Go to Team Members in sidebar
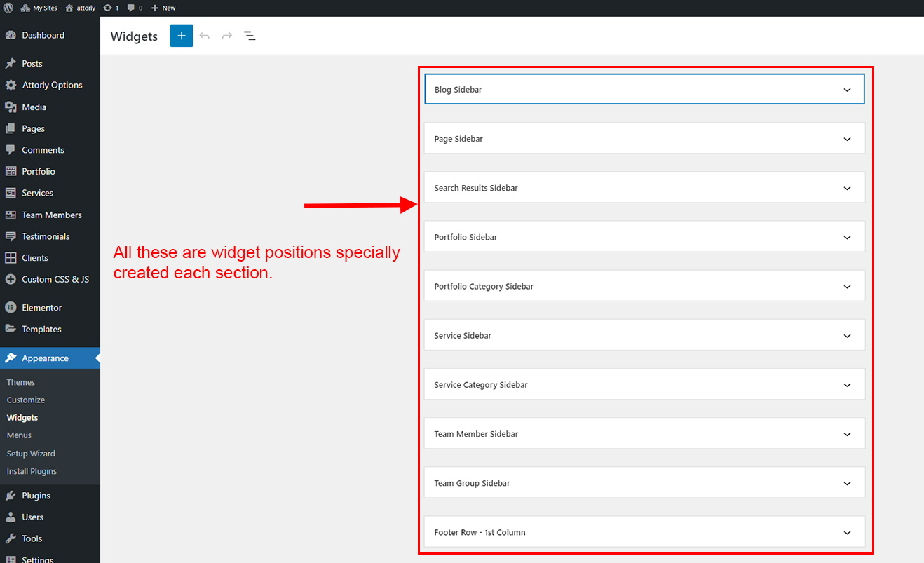This screenshot has width=924, height=563. click(51, 215)
